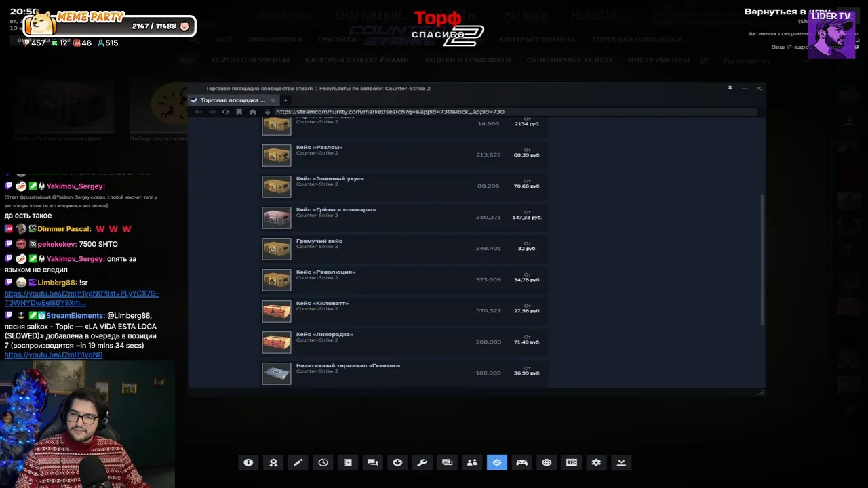Click the 570,327 quantity value
The image size is (868, 488).
[488, 310]
